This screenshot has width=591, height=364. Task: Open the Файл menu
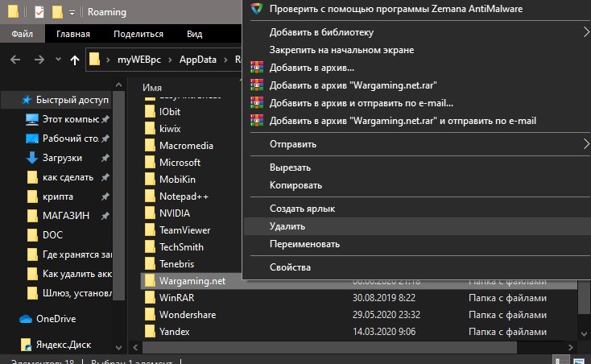pyautogui.click(x=23, y=34)
